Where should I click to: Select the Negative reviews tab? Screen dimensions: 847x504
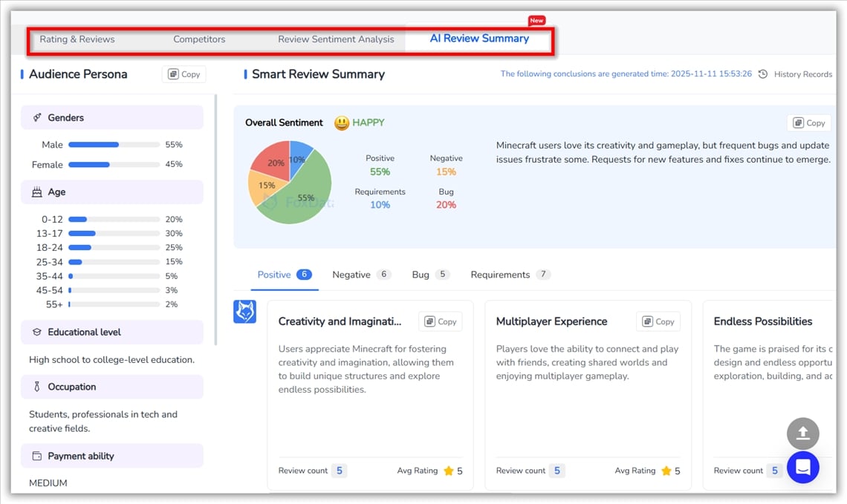pos(351,275)
